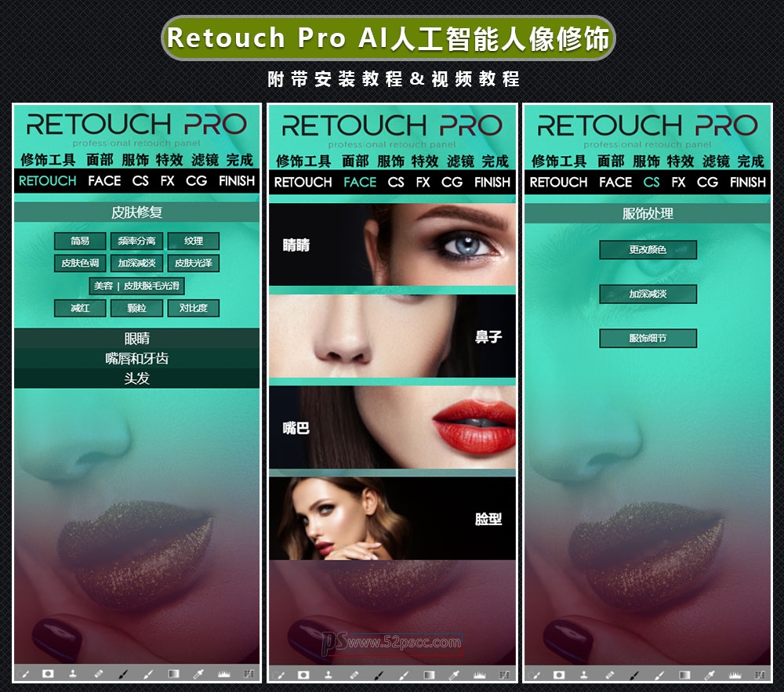Click quick mask icon in left panel toolbar
Viewport: 784px width, 692px height.
pos(48,674)
